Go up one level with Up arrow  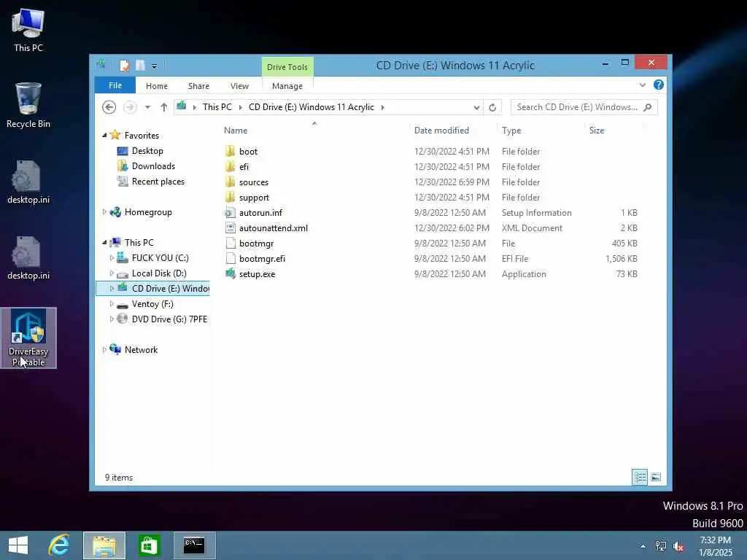click(x=164, y=107)
